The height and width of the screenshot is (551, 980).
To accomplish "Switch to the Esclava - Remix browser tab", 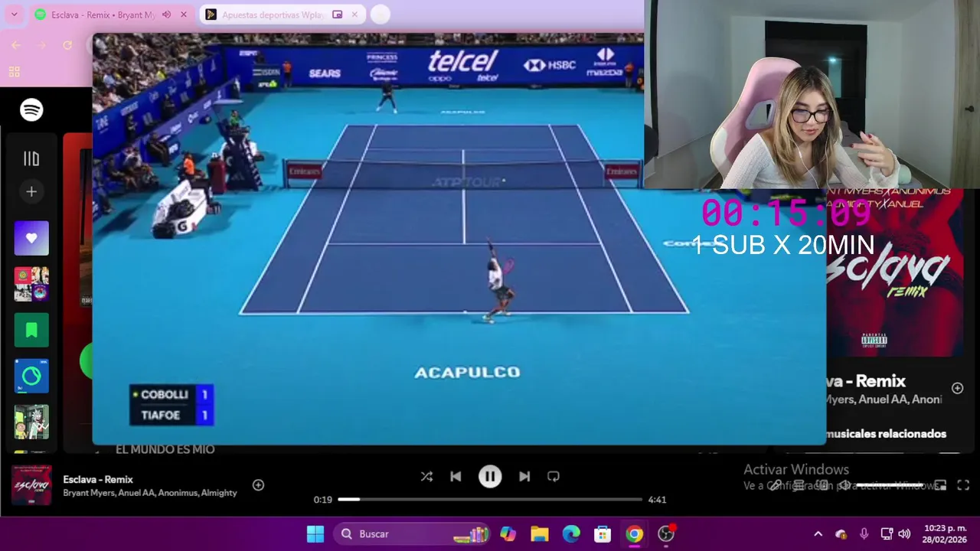I will point(112,15).
